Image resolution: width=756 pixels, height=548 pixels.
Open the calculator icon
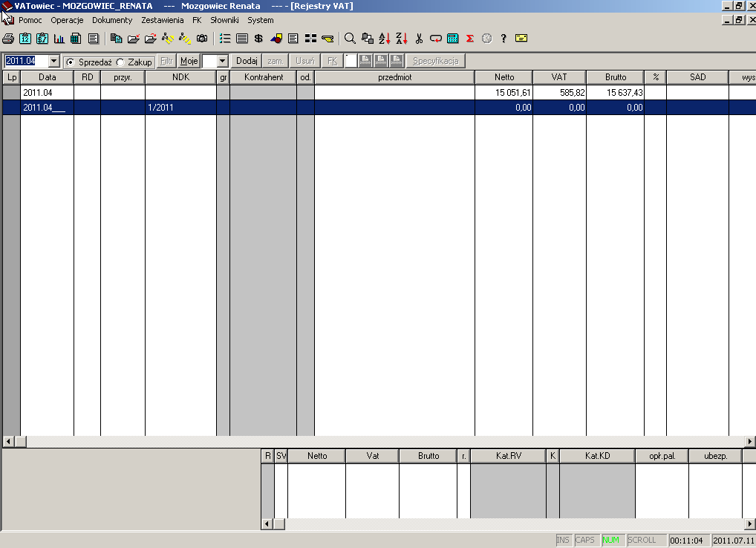[453, 39]
